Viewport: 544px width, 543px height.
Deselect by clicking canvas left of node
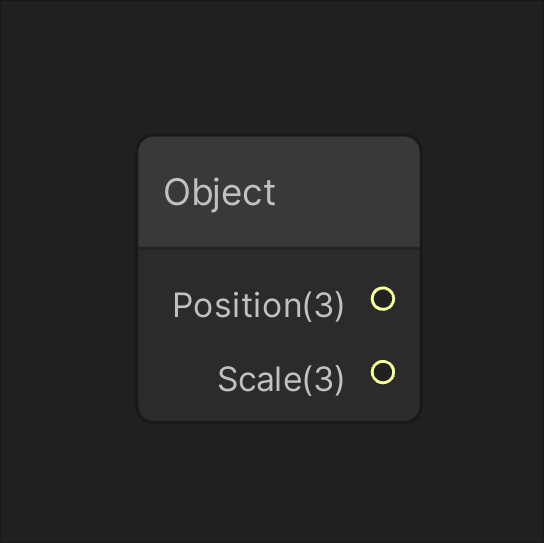pos(68,278)
